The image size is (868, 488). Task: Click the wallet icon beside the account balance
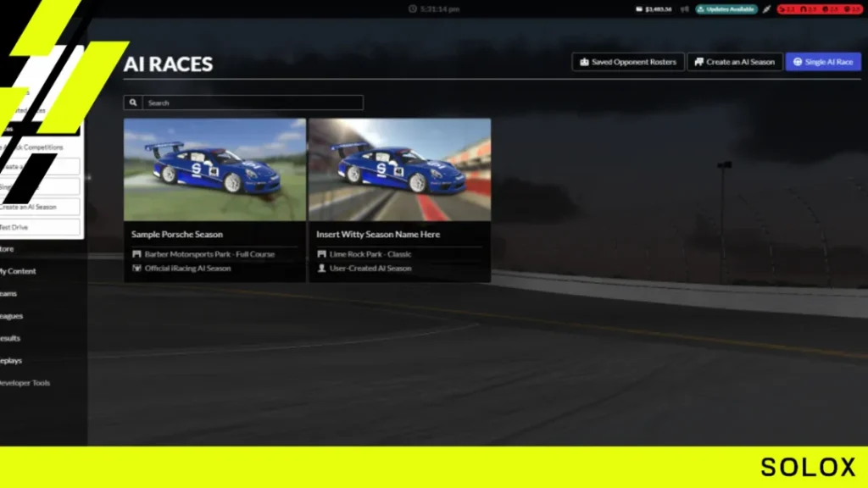639,8
